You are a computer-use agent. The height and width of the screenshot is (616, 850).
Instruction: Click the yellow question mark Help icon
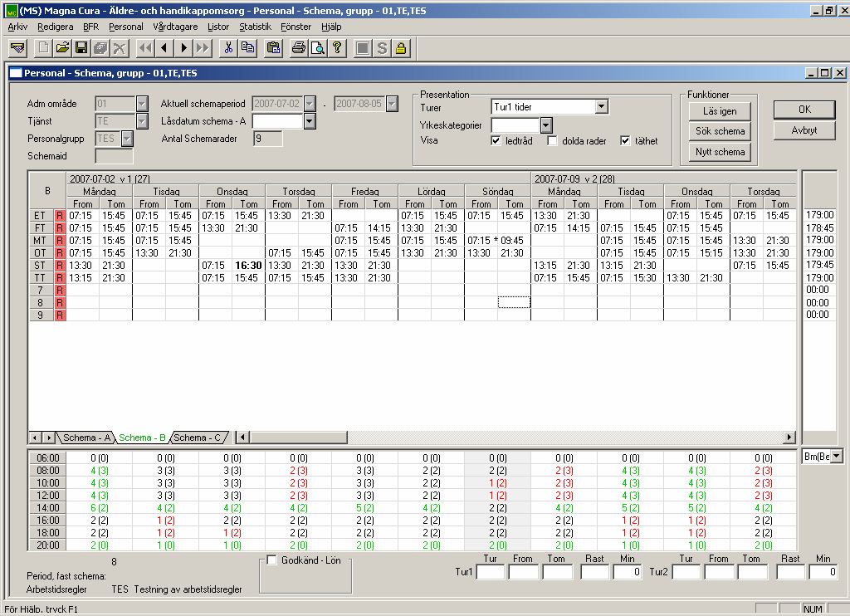pos(337,48)
